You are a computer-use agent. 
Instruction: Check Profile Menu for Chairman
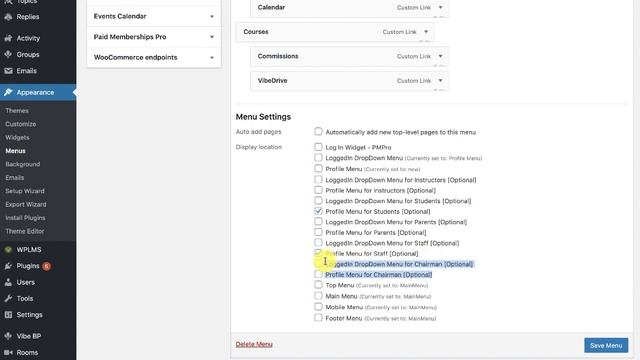318,274
